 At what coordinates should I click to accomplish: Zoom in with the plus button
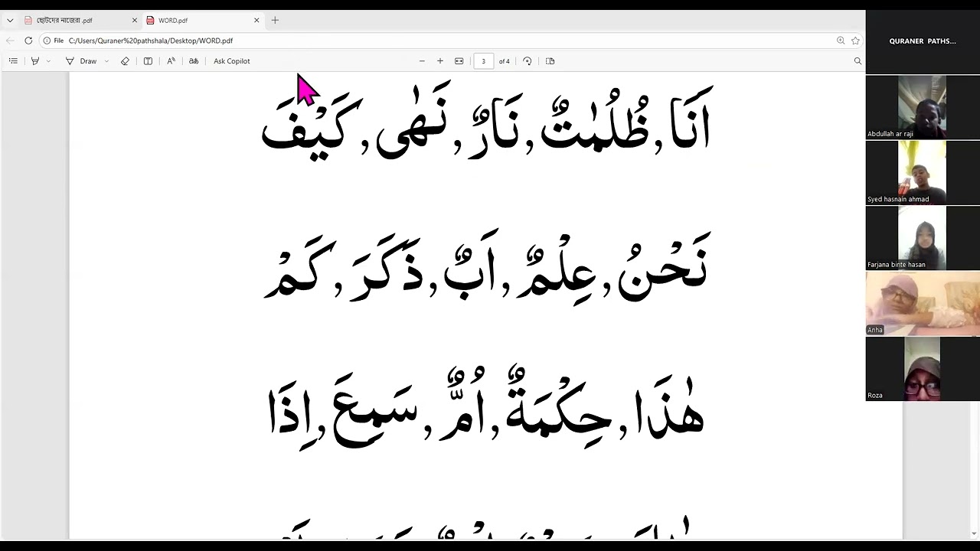point(440,61)
